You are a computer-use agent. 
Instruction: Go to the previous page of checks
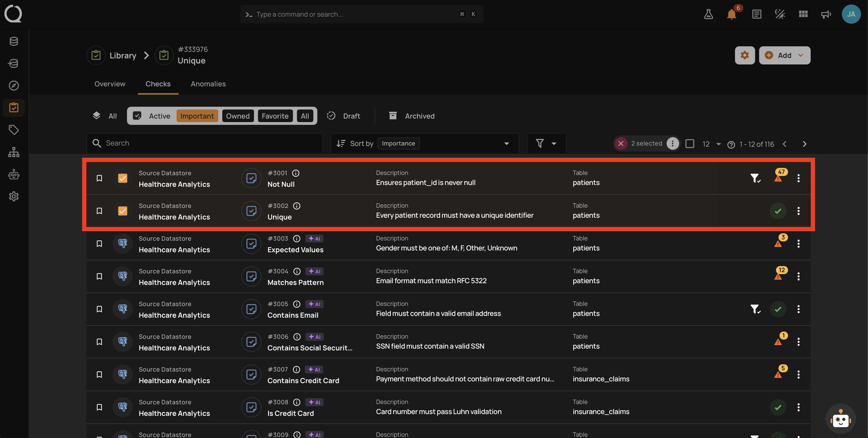coord(784,144)
